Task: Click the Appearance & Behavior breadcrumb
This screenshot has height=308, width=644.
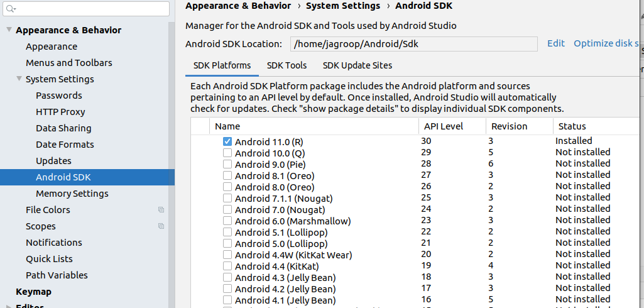Action: click(x=238, y=6)
